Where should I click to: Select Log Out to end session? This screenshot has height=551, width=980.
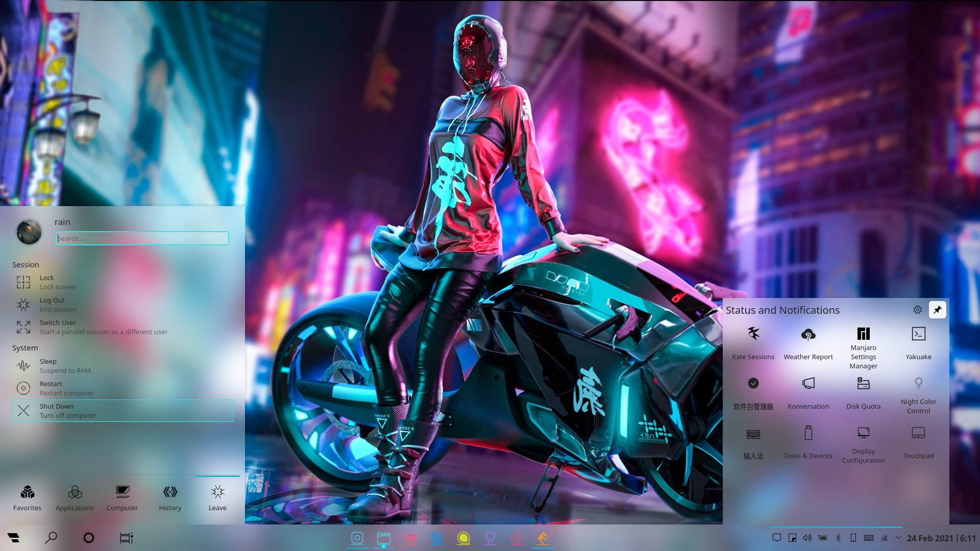(x=122, y=305)
